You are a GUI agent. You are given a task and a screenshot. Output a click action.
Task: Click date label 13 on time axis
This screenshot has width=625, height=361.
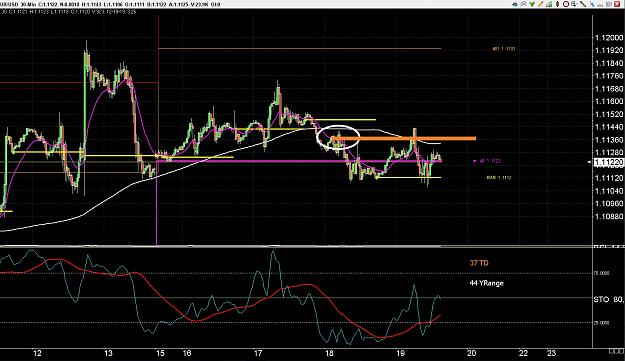(x=108, y=353)
